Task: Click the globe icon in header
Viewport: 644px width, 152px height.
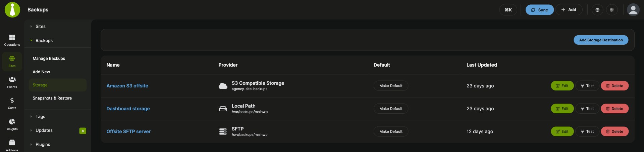Action: coord(597,10)
